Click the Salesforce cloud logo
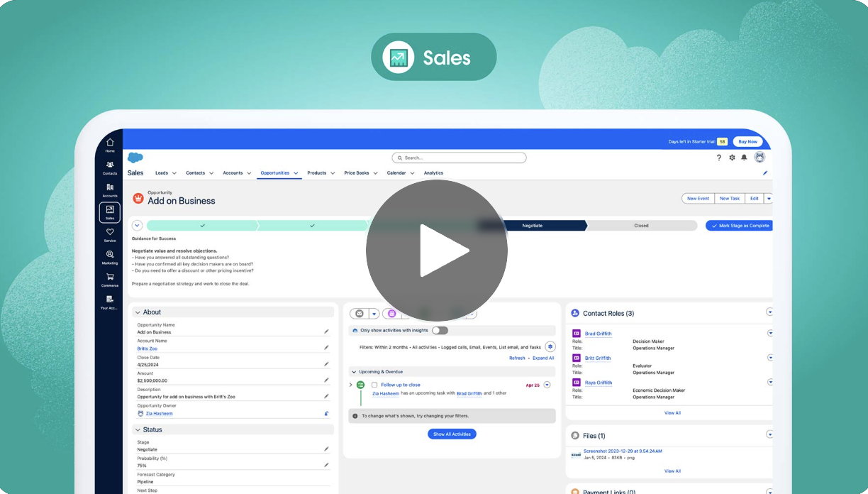Screen dimensions: 868x494 [x=135, y=158]
